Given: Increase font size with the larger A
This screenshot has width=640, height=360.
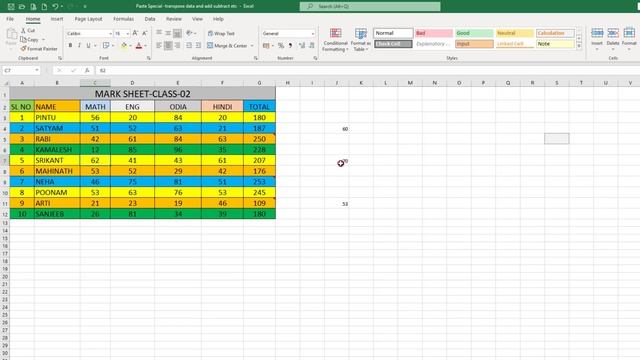Looking at the screenshot, I should [x=135, y=33].
